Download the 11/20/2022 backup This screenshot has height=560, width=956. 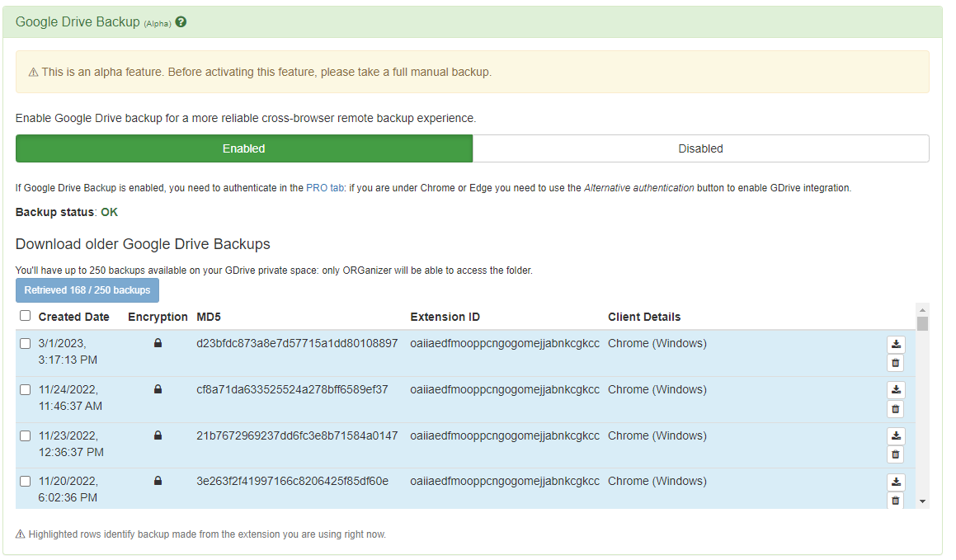tap(895, 482)
